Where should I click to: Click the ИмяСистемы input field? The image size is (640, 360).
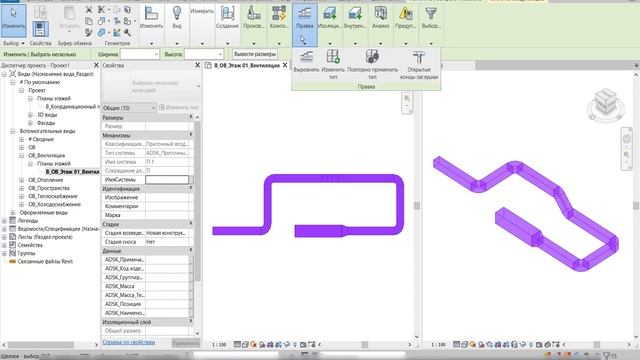click(167, 180)
